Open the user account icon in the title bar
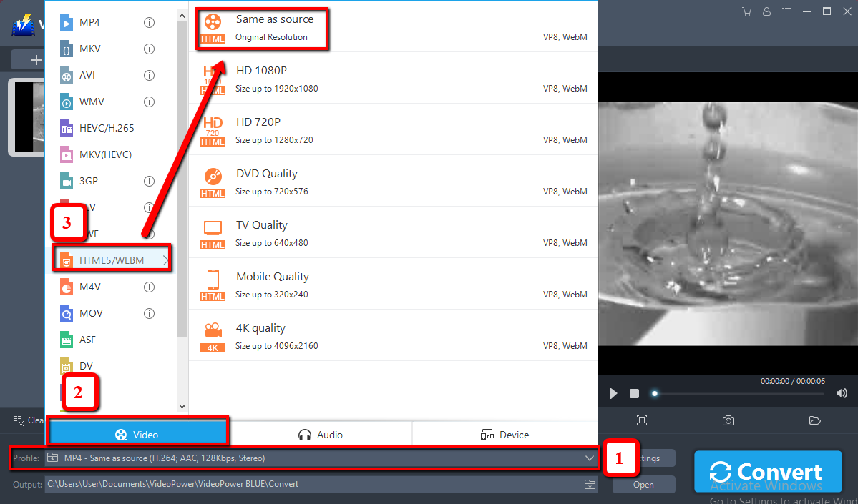Screen dimensions: 858x504 pos(767,11)
